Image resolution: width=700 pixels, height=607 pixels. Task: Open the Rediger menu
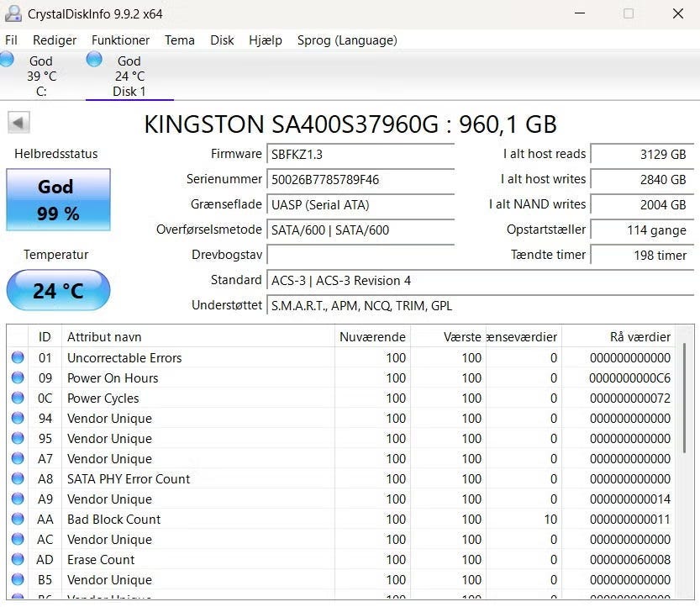[55, 40]
